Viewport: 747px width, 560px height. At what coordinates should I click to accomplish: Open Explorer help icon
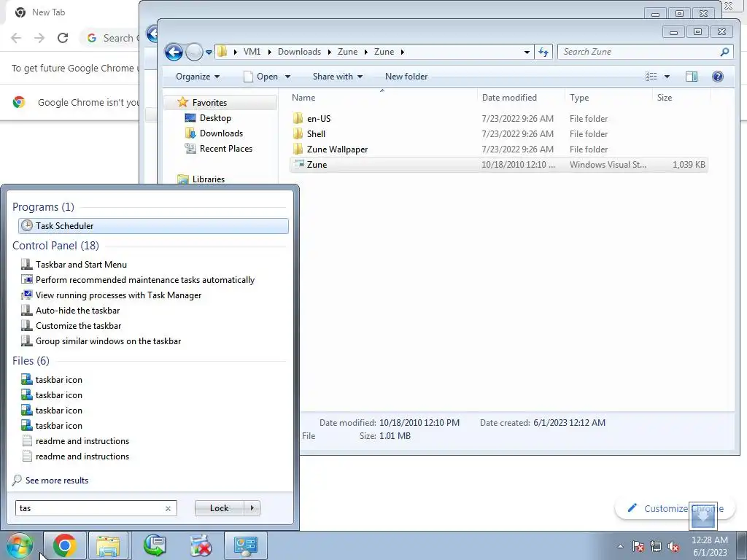pyautogui.click(x=718, y=76)
